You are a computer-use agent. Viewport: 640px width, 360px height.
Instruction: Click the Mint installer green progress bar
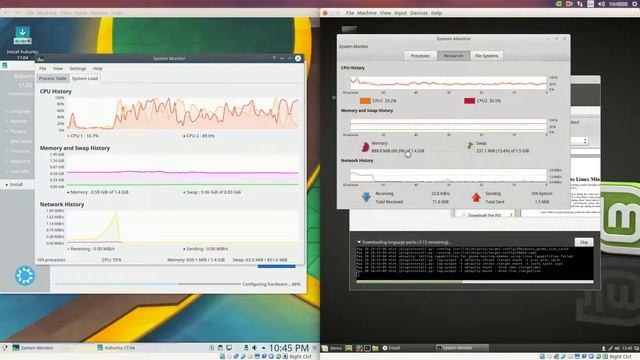point(475,282)
